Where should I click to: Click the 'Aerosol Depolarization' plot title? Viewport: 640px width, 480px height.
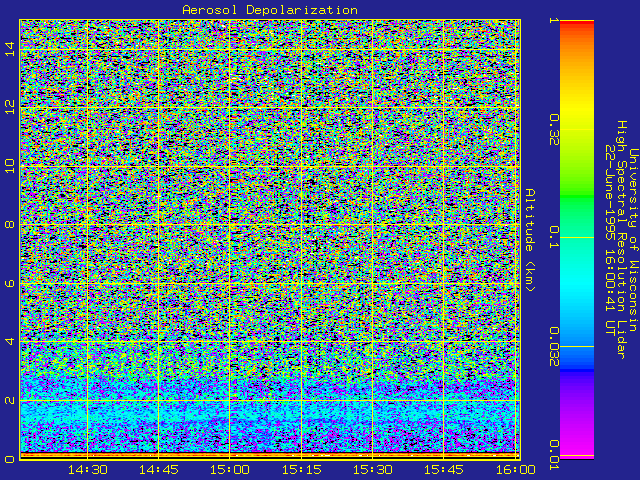270,10
